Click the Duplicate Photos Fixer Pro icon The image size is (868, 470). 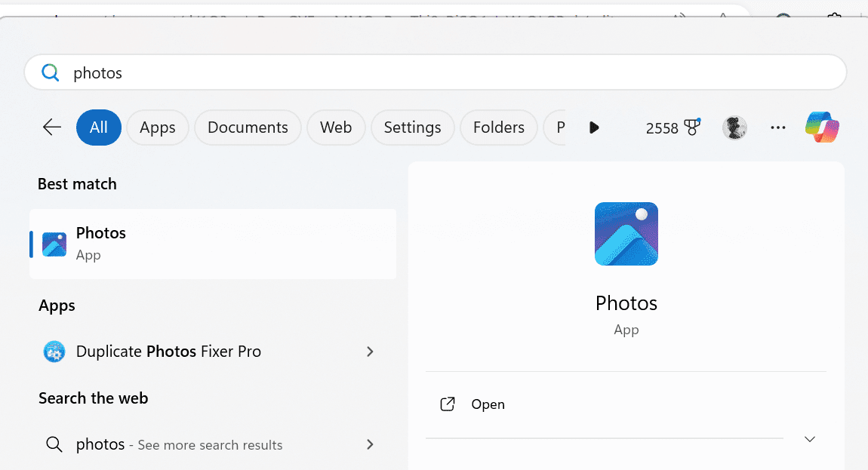coord(54,352)
